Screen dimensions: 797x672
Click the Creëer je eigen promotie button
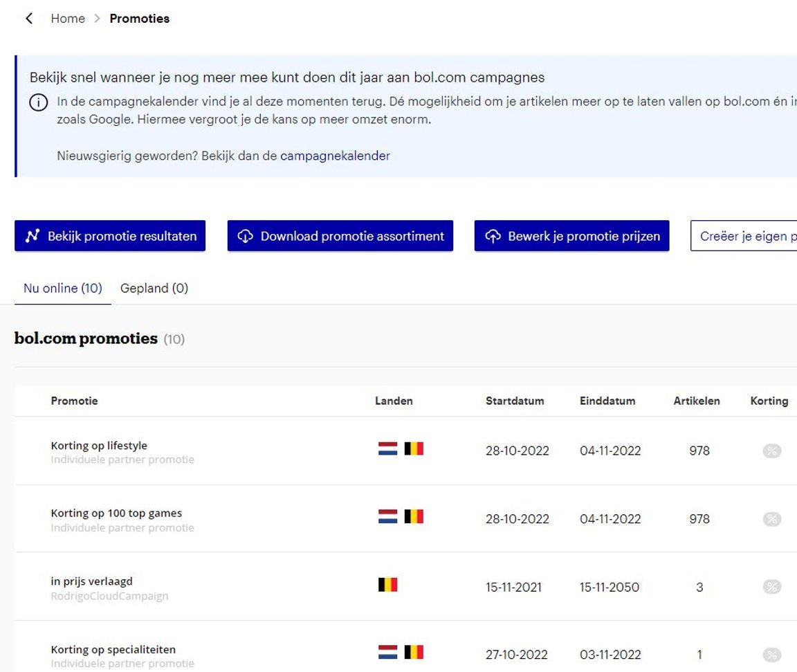[744, 236]
